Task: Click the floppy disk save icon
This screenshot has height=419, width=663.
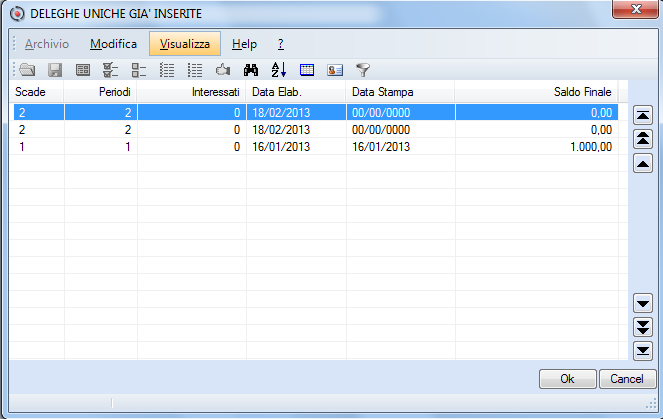Action: coord(56,70)
